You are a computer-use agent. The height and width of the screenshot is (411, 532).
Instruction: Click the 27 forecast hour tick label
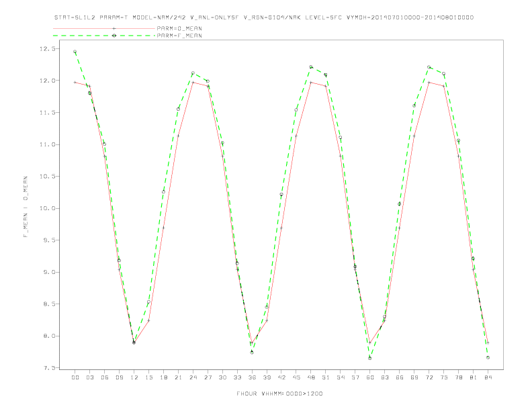(x=208, y=377)
